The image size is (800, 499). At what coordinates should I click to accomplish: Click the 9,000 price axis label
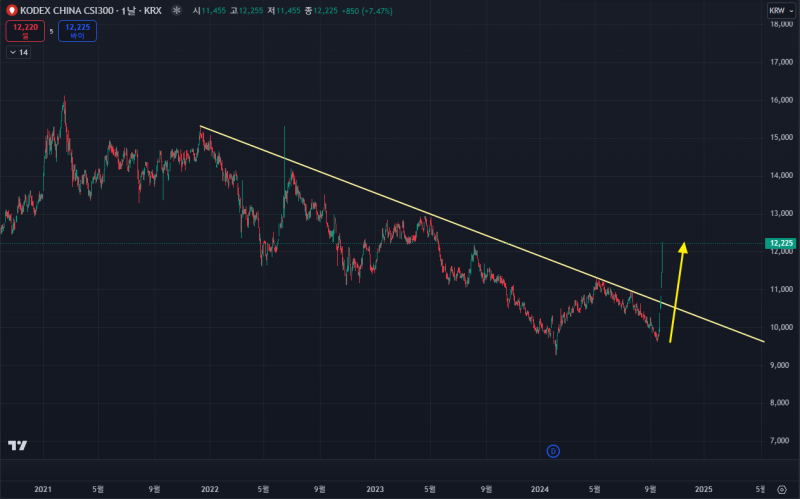pos(781,365)
